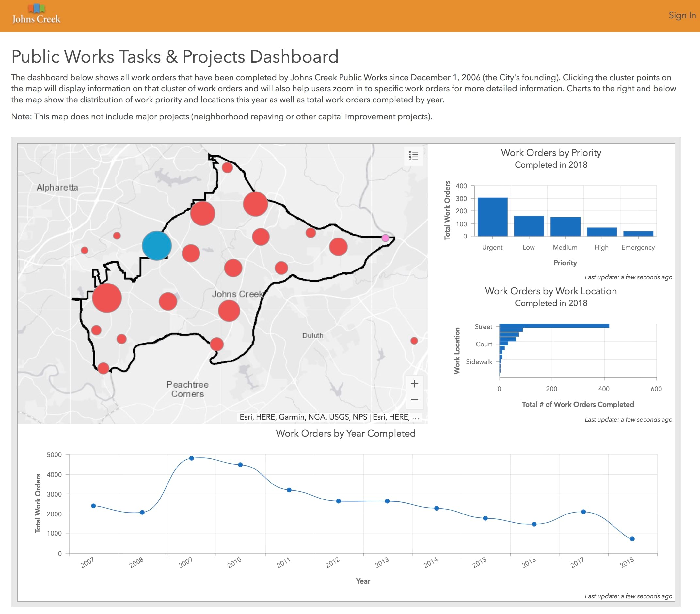Click the Medium bar in the priority chart
700x614 pixels.
(x=565, y=227)
